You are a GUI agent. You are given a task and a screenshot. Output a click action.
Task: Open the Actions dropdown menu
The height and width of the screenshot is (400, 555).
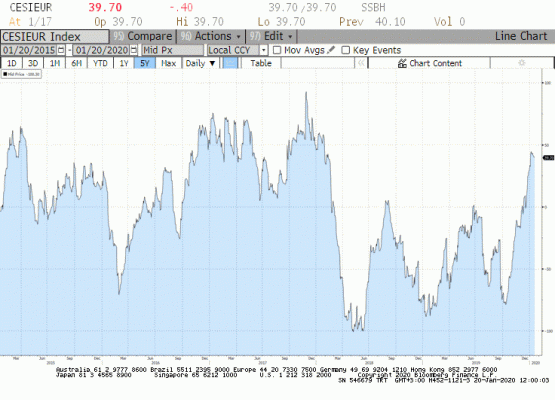[211, 36]
